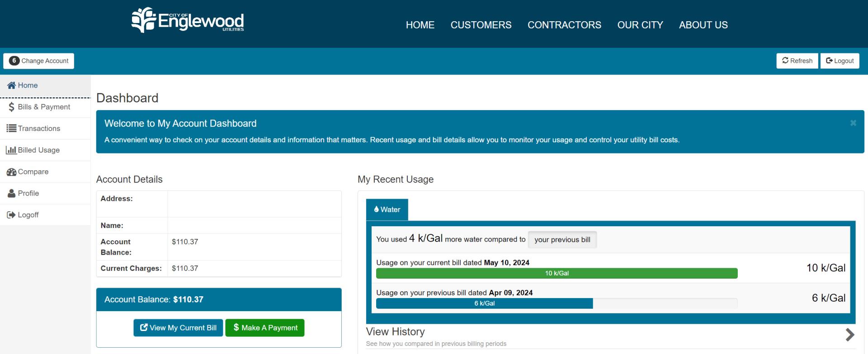The height and width of the screenshot is (354, 868).
Task: Open Compare in the sidebar
Action: pos(45,172)
